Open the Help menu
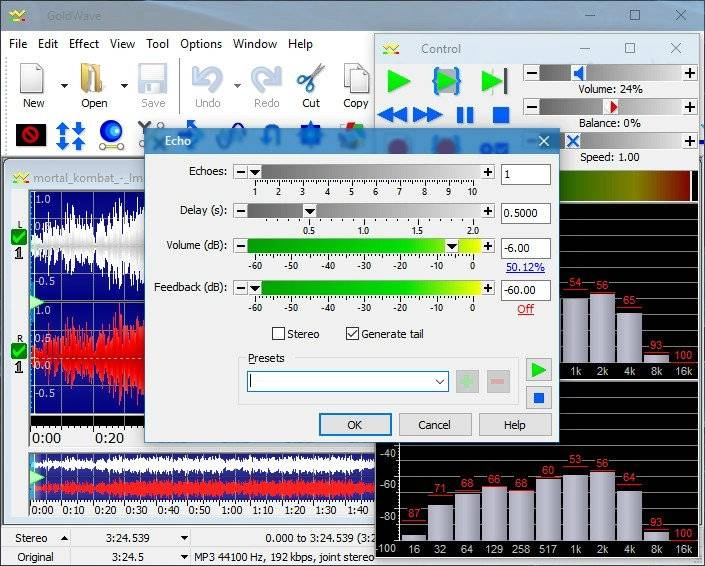Screen dimensions: 705x566 click(x=300, y=44)
